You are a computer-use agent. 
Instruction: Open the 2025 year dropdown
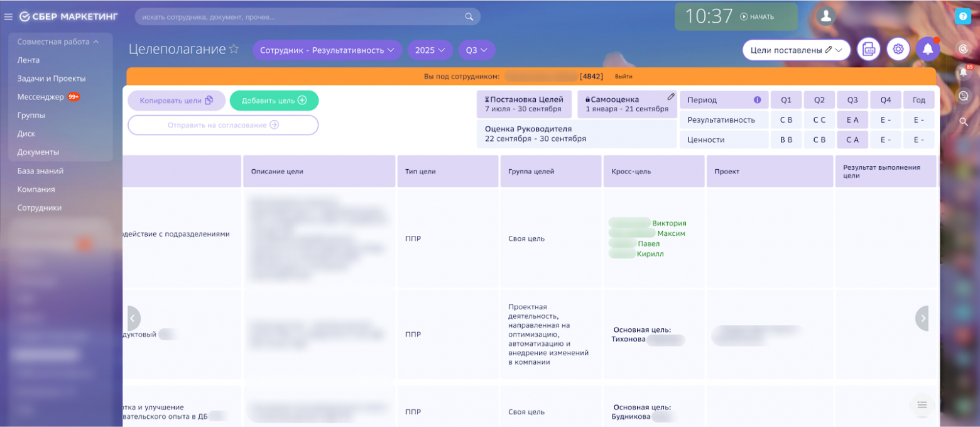click(430, 50)
